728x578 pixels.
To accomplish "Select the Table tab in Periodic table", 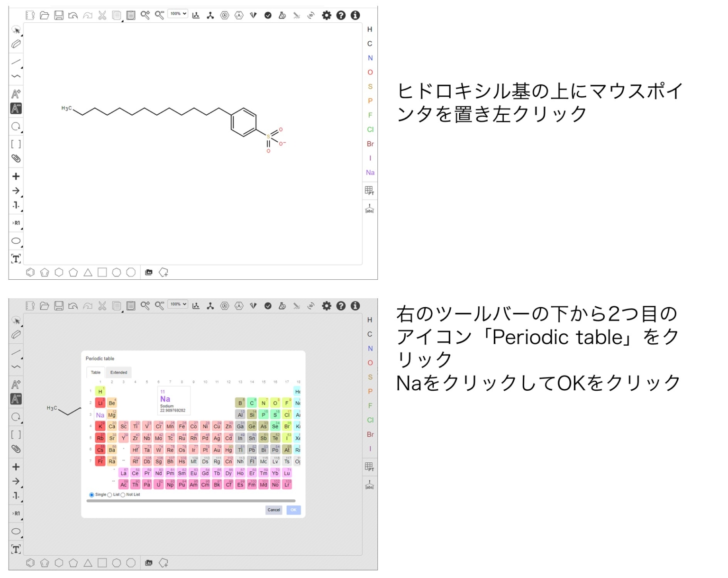I will [96, 373].
